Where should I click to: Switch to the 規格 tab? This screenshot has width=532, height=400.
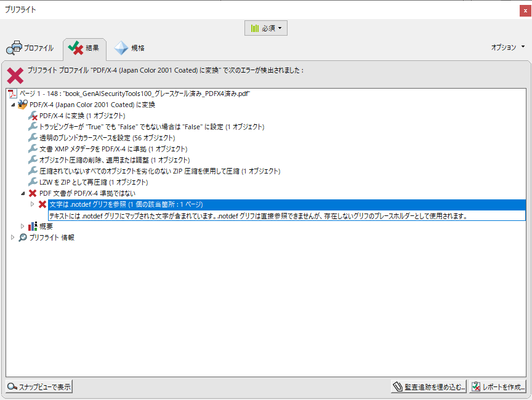130,48
